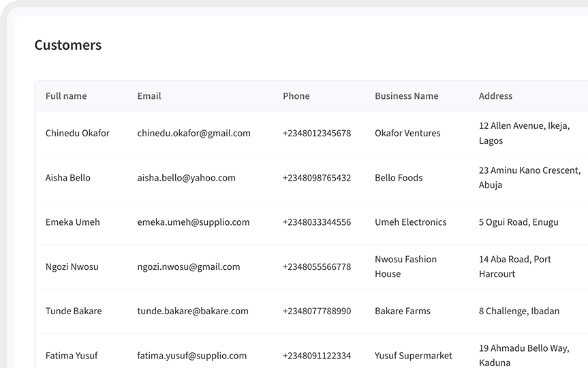Open email chinedu.okafor@gmail.com
The image size is (588, 368).
(x=194, y=134)
